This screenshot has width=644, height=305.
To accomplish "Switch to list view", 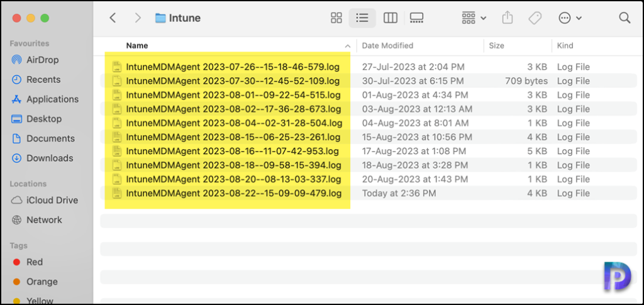I will (362, 18).
